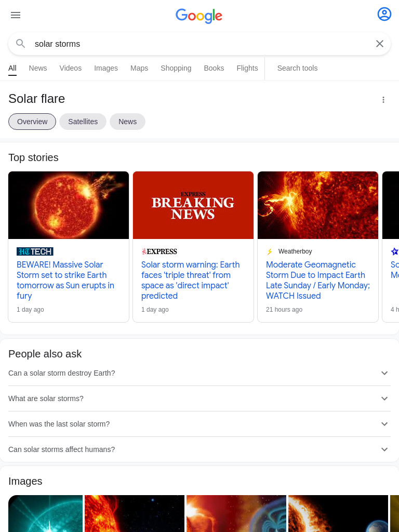The height and width of the screenshot is (532, 399).
Task: Click the Weatherboy lightning icon
Action: point(270,251)
